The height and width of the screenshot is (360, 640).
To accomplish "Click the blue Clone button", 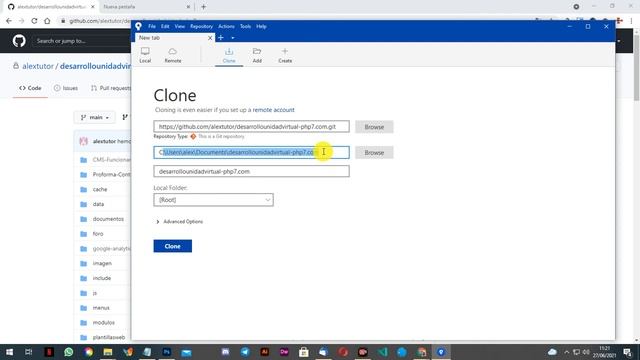I will point(173,246).
